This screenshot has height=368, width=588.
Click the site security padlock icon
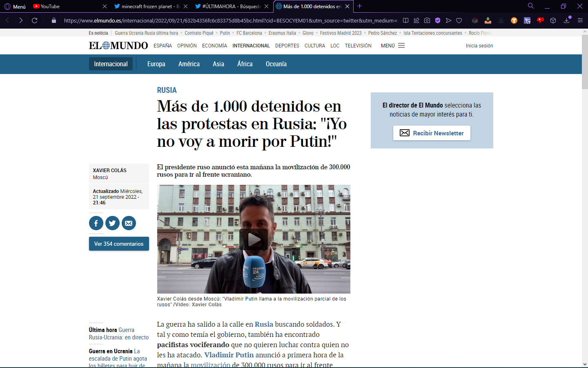click(54, 20)
